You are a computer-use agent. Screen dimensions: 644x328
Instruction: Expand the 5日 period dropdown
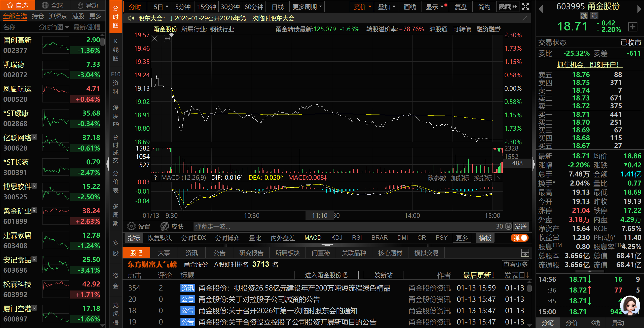[x=161, y=7]
